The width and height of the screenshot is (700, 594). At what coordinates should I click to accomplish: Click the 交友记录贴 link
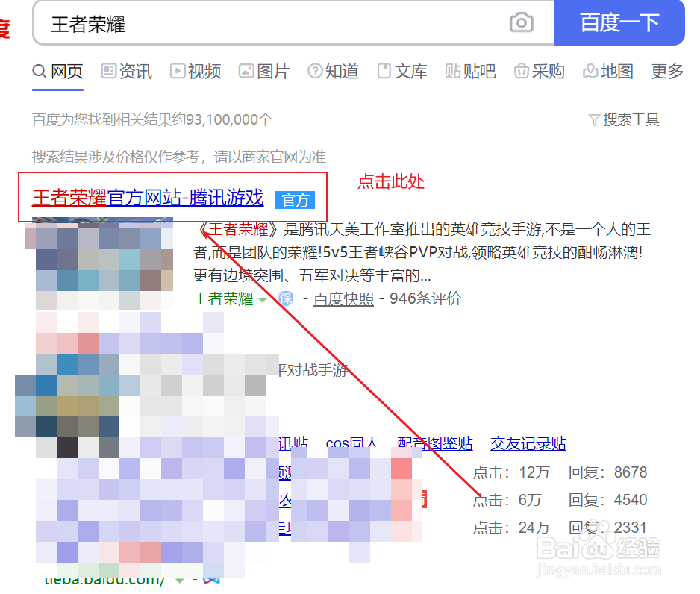pos(528,443)
